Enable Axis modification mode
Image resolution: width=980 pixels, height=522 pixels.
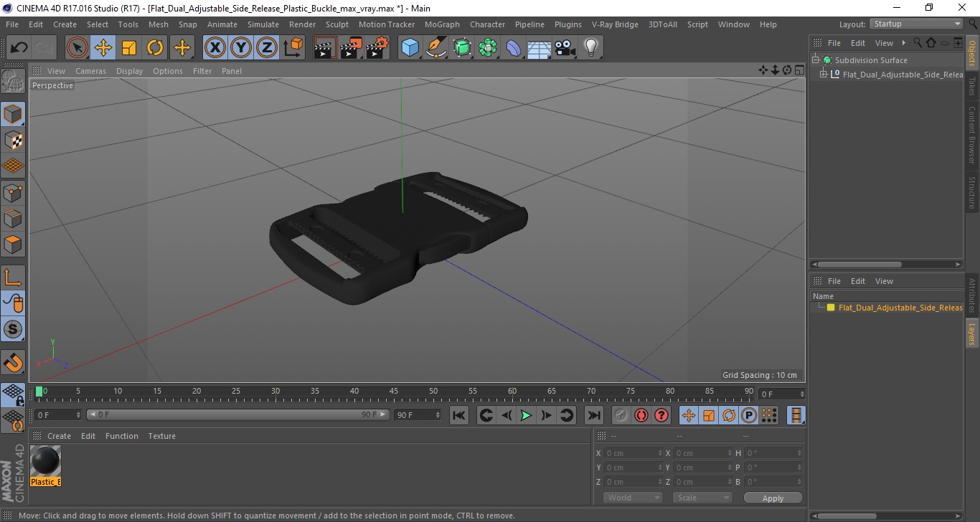13,277
